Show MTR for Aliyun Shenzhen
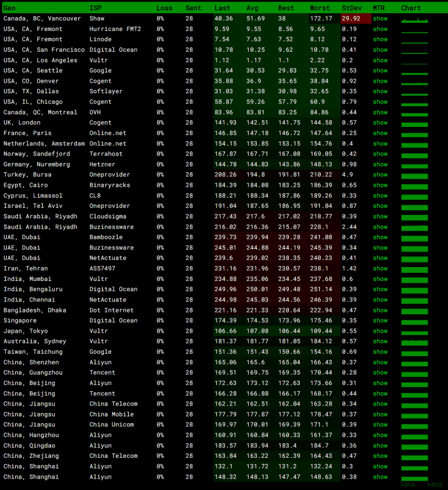 (380, 362)
